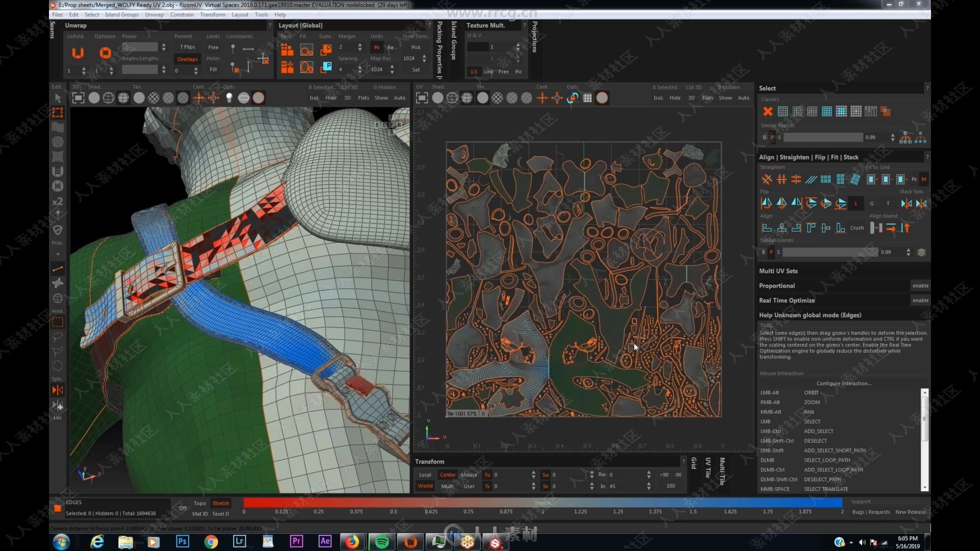The height and width of the screenshot is (551, 980).
Task: Click the select similar islands icon in the Select panel
Action: [x=905, y=137]
